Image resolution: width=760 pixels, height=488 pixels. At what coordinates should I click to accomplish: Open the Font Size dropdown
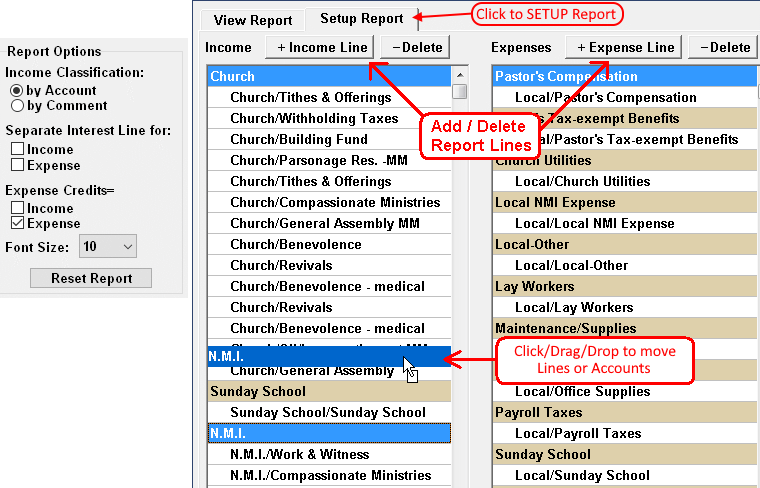click(x=108, y=246)
